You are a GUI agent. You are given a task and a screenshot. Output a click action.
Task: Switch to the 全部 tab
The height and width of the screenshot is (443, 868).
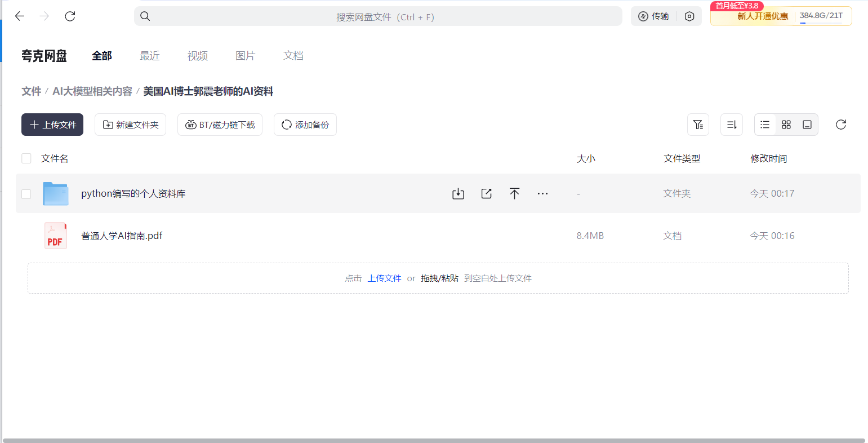click(x=102, y=56)
